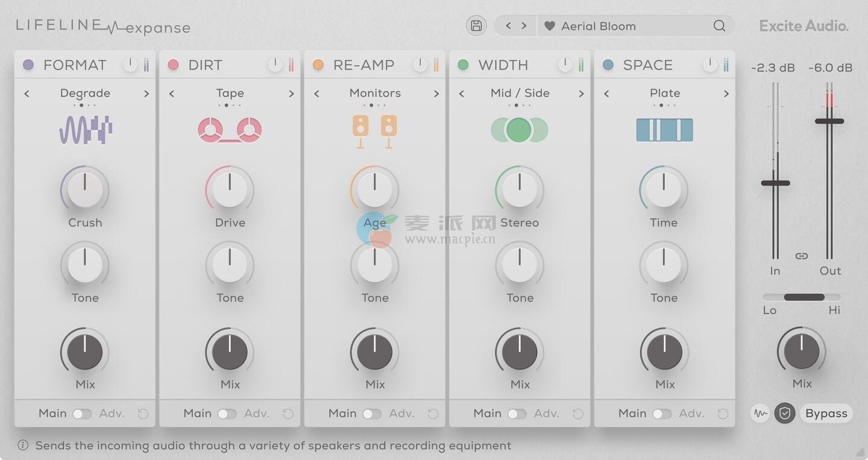This screenshot has width=868, height=460.
Task: Click the Stereo knob in WIDTH
Action: coord(520,190)
